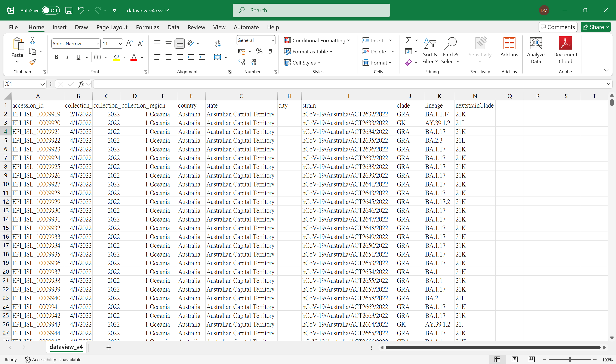Image resolution: width=616 pixels, height=364 pixels.
Task: Toggle Italic formatting
Action: (x=67, y=57)
